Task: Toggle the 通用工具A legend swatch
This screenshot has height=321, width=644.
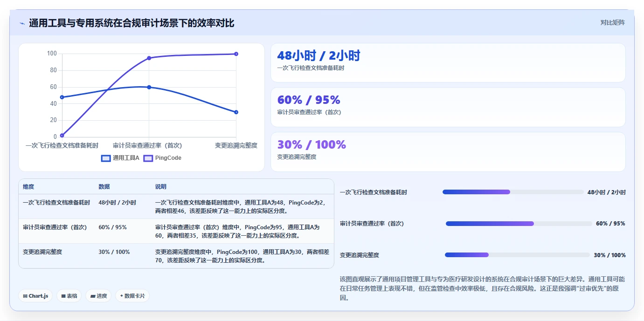Action: click(106, 158)
